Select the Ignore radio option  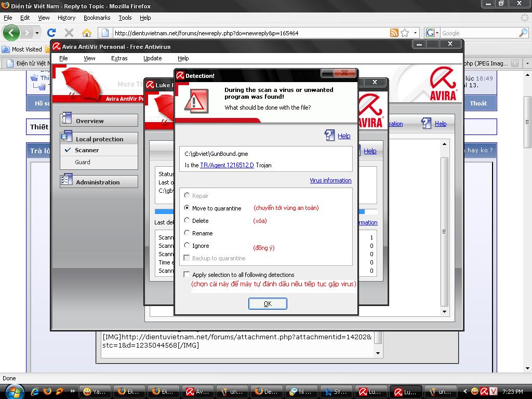(187, 245)
